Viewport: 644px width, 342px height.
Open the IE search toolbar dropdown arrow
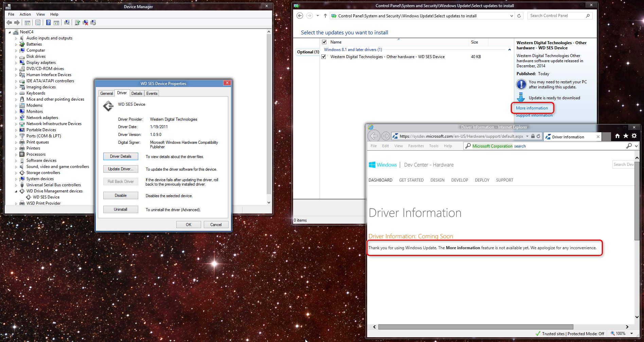(636, 146)
